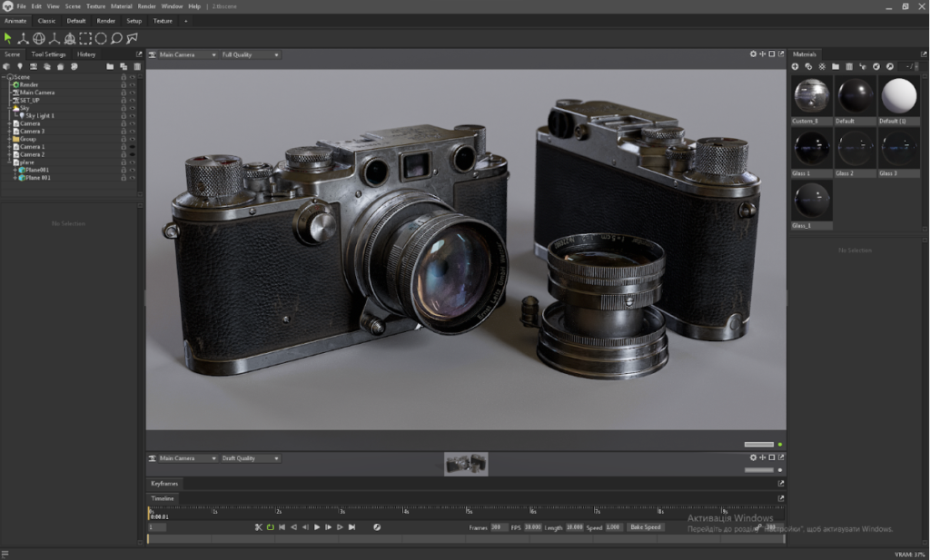The image size is (930, 560).
Task: Open the Texture menu in the menu bar
Action: pyautogui.click(x=95, y=6)
